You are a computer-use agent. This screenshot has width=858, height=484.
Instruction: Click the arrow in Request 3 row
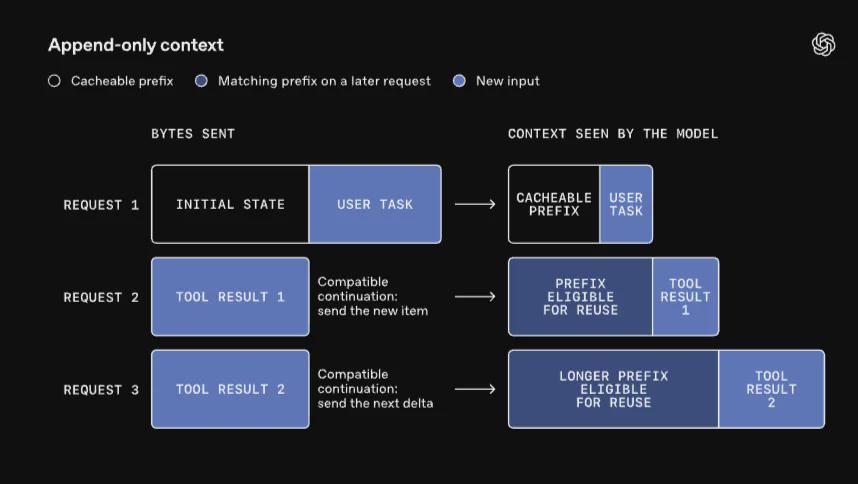tap(475, 389)
